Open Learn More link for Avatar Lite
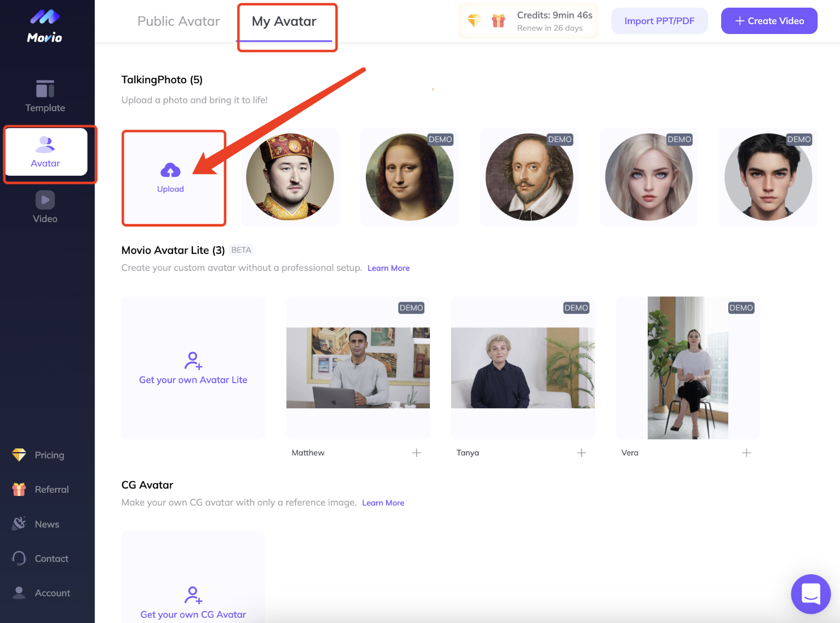 pyautogui.click(x=389, y=268)
